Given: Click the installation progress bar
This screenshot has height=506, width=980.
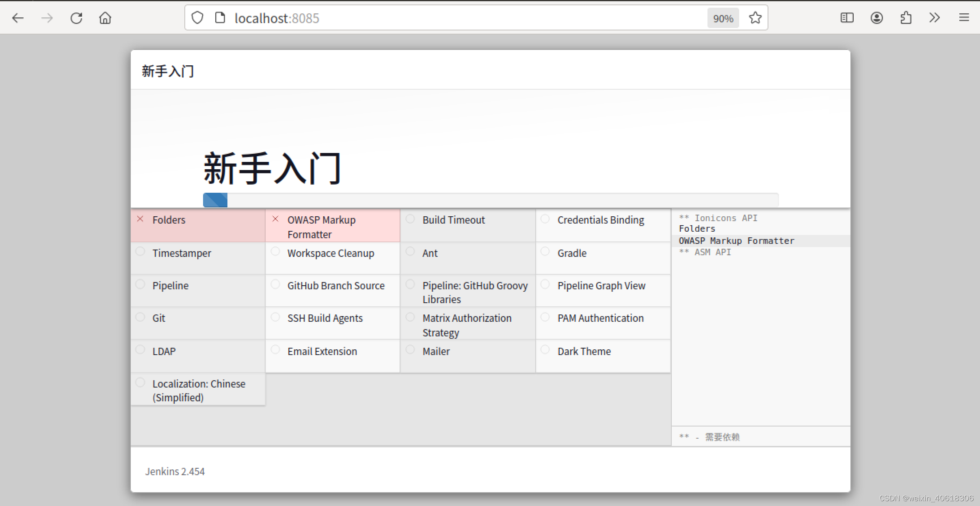Looking at the screenshot, I should 491,200.
